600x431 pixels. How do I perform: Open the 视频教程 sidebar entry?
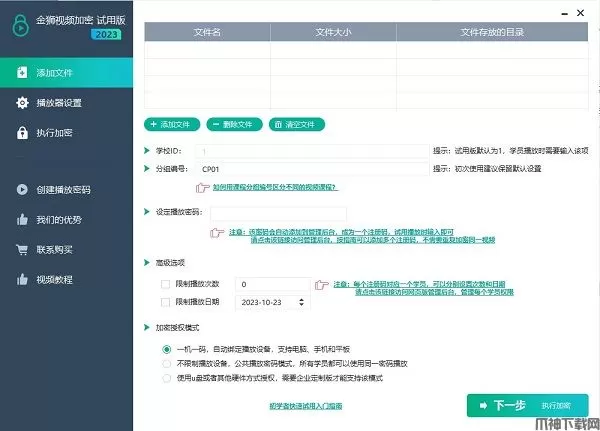[67, 279]
